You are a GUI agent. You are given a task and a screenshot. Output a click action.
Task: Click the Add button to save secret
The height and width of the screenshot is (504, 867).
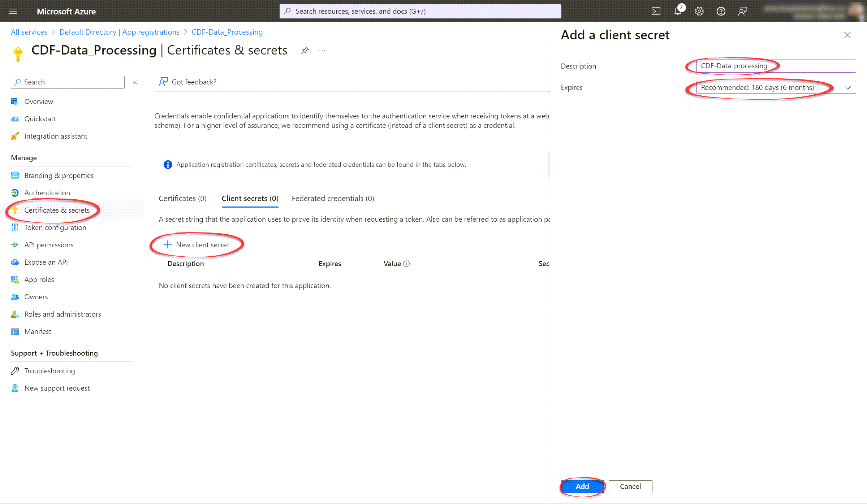(582, 486)
